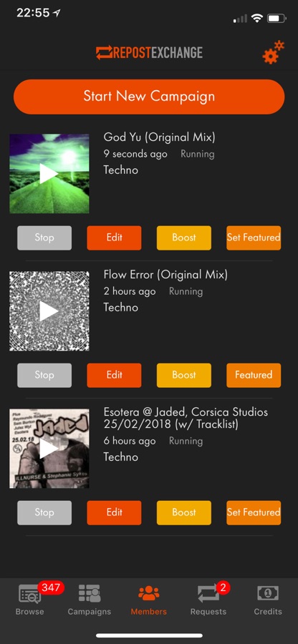Screen dimensions: 298x644
Task: Play the God Yu (Original Mix) track
Action: [x=49, y=173]
